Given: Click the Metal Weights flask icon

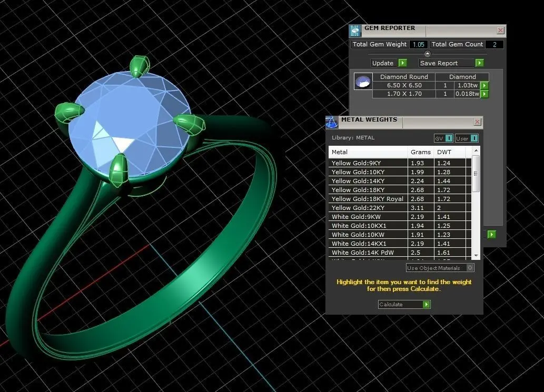Looking at the screenshot, I should [x=332, y=122].
